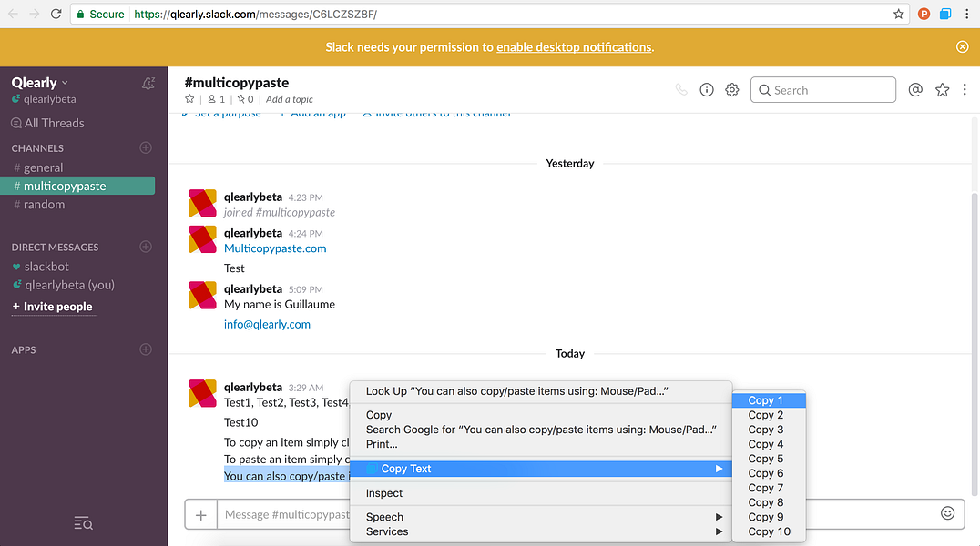Reload the browser page
This screenshot has height=546, width=980.
tap(56, 14)
